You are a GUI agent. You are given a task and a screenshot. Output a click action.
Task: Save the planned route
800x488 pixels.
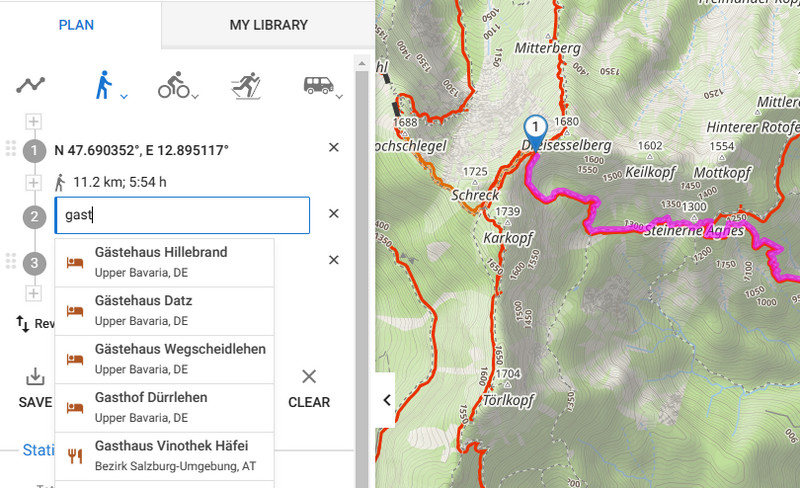[35, 387]
